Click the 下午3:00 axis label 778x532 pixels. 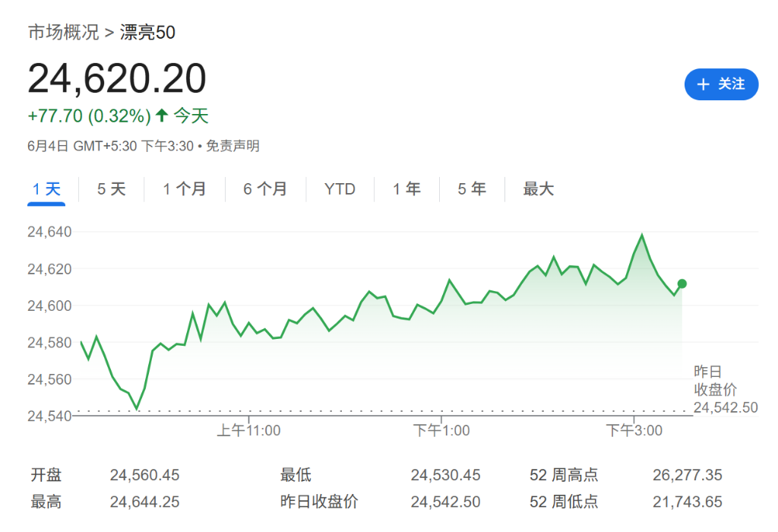pos(634,430)
